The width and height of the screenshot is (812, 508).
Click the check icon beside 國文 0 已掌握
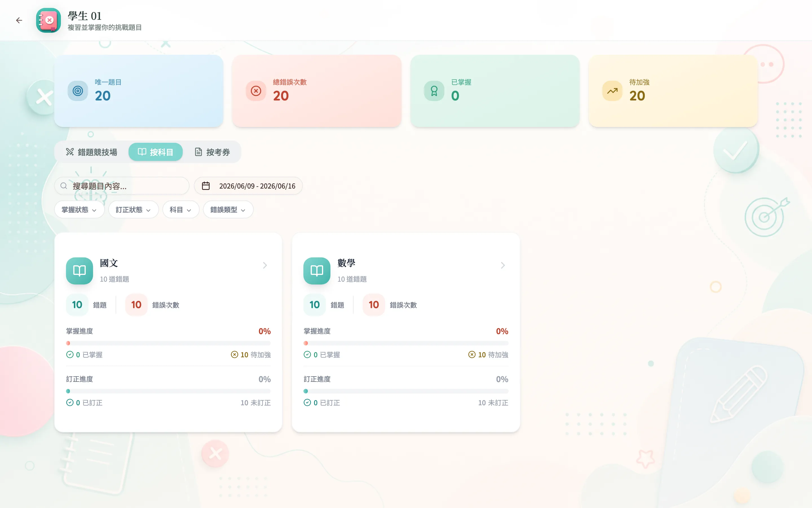click(x=70, y=354)
